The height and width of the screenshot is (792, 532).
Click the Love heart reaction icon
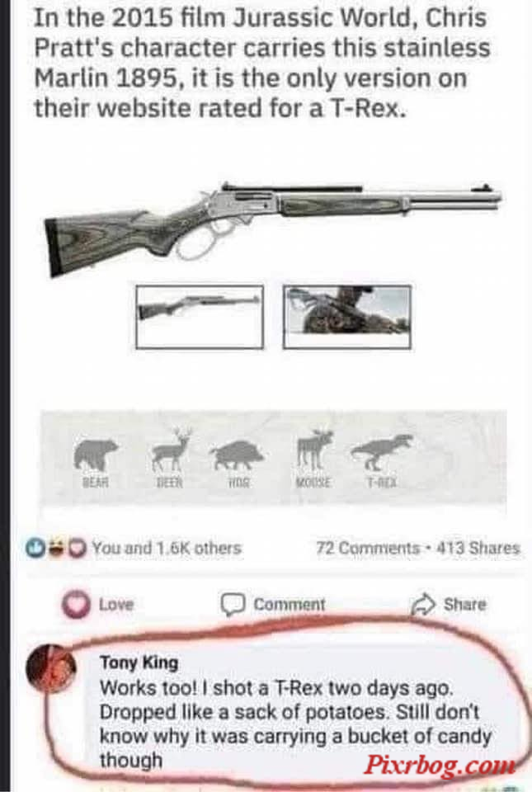(x=76, y=604)
